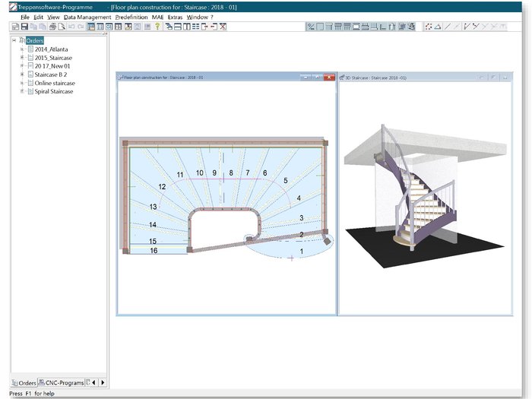Expand the 2014_Atlanta tree node

tap(22, 49)
